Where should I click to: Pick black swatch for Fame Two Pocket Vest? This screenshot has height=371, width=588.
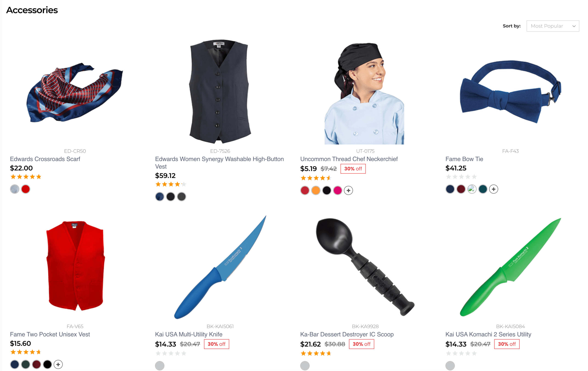(x=47, y=364)
